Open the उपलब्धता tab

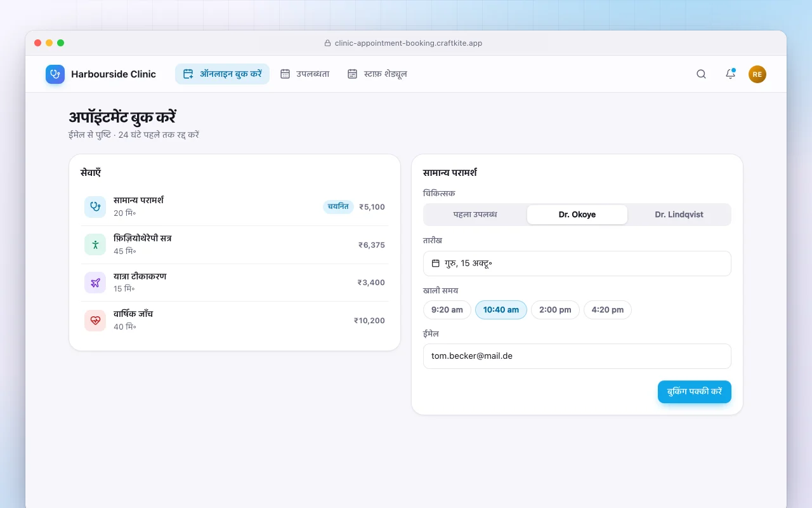tap(305, 74)
